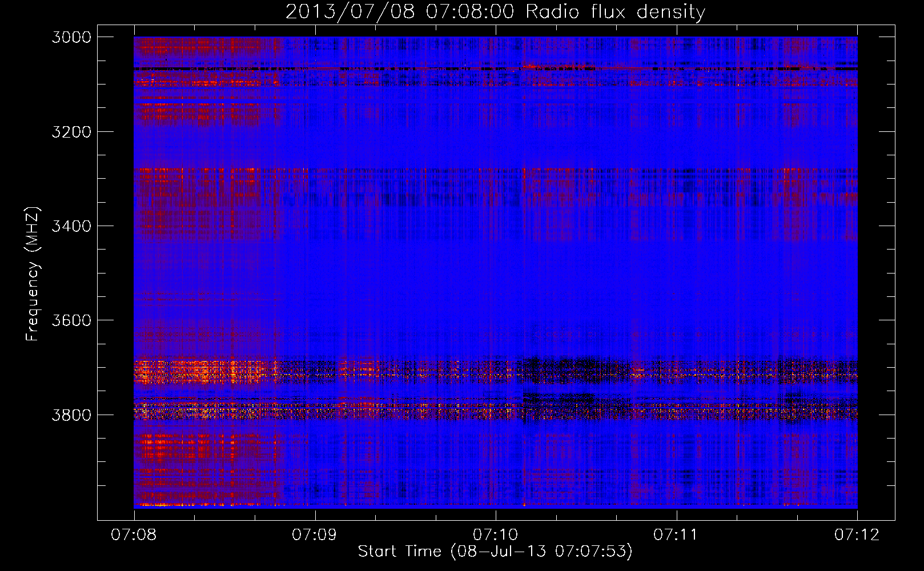Click the 07:12 time tick label
This screenshot has width=924, height=571.
click(857, 535)
